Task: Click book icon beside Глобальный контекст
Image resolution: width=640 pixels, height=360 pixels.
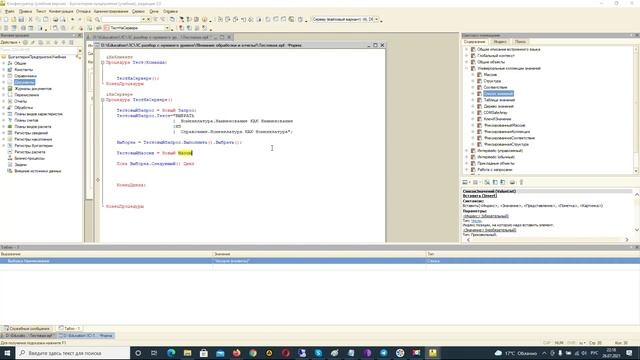Action: 473,56
